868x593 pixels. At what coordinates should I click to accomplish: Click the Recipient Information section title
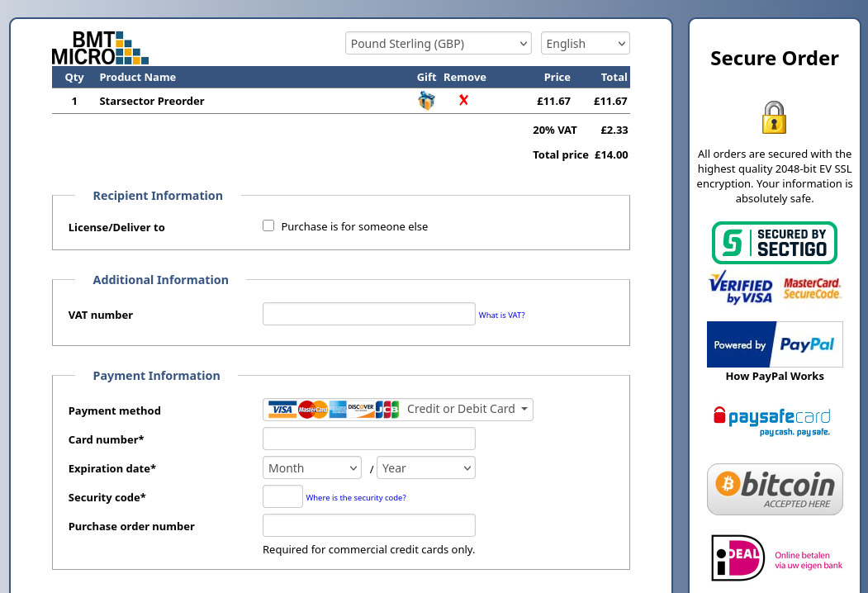(x=158, y=196)
